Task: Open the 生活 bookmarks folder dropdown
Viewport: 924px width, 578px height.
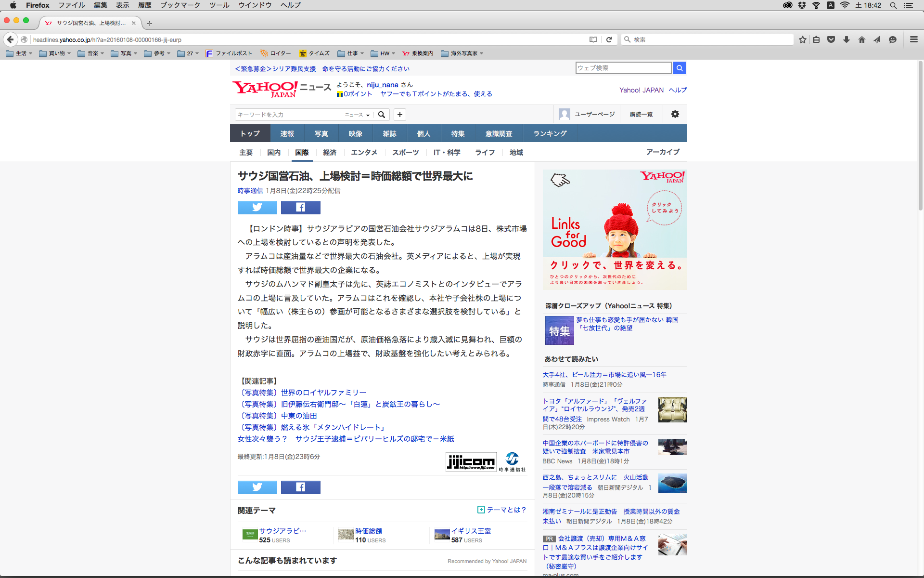Action: (19, 53)
